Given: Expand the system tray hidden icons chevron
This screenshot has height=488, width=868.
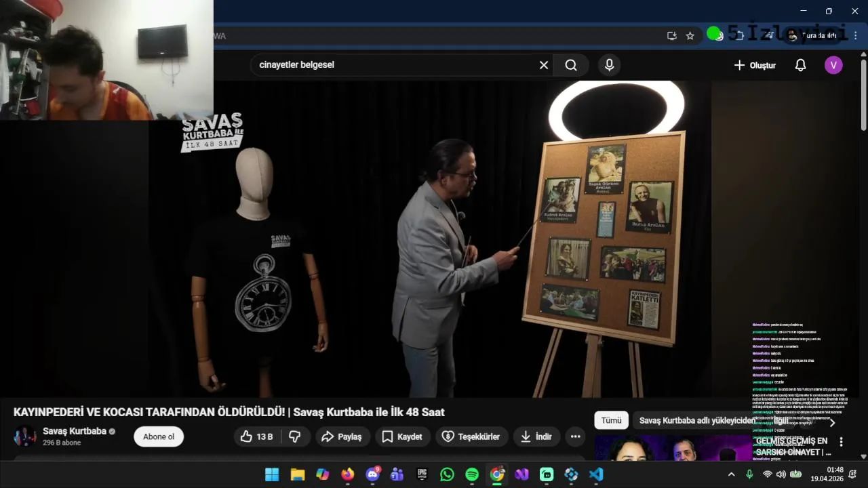Looking at the screenshot, I should tap(731, 474).
